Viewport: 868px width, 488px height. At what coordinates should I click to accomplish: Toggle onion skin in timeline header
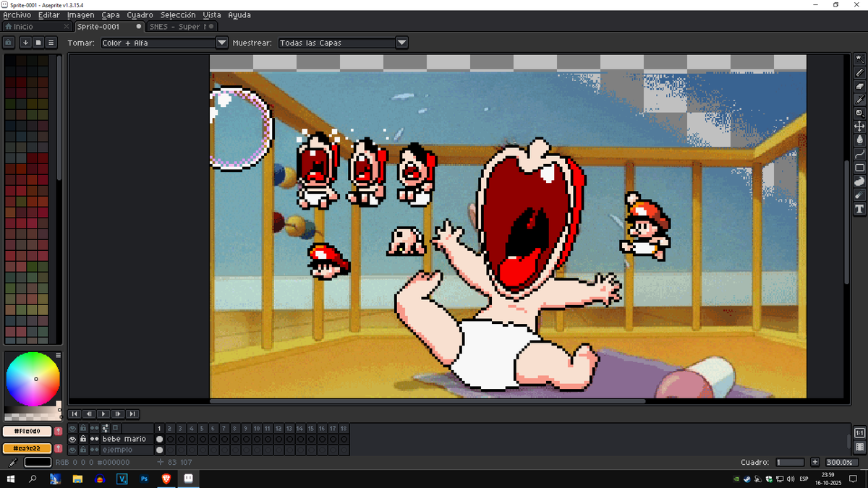[116, 429]
